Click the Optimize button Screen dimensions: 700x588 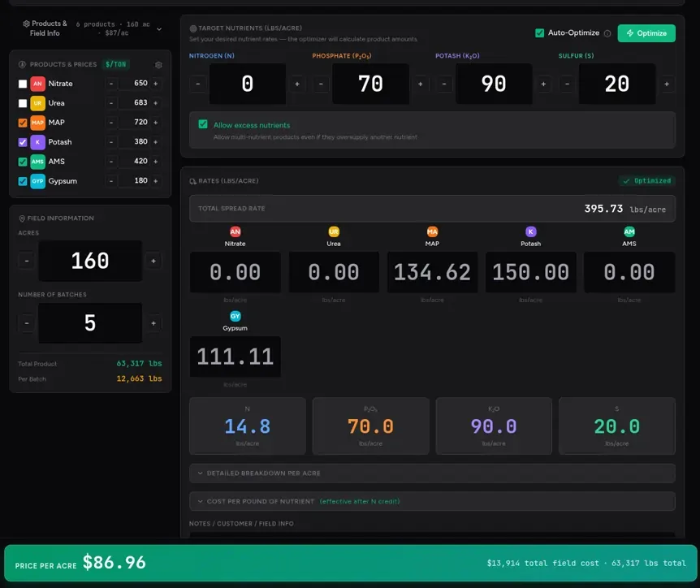point(646,33)
